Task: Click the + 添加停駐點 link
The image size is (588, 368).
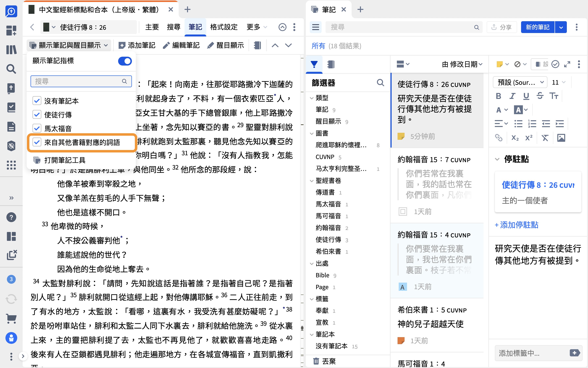Action: click(517, 225)
